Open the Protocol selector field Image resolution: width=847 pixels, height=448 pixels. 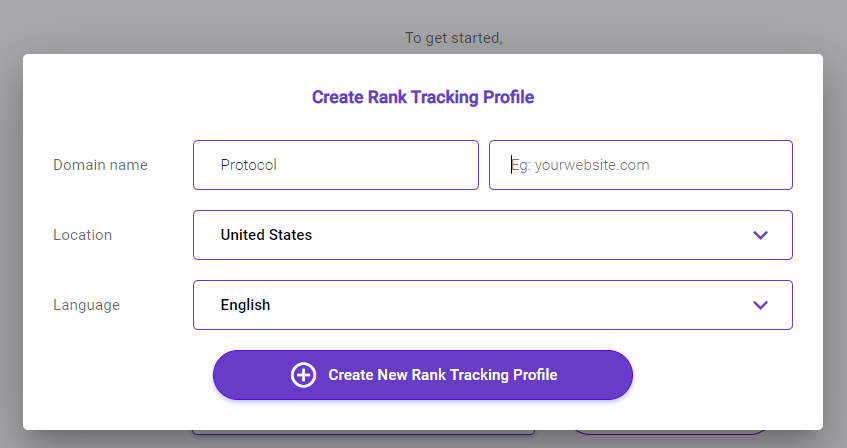pos(336,165)
